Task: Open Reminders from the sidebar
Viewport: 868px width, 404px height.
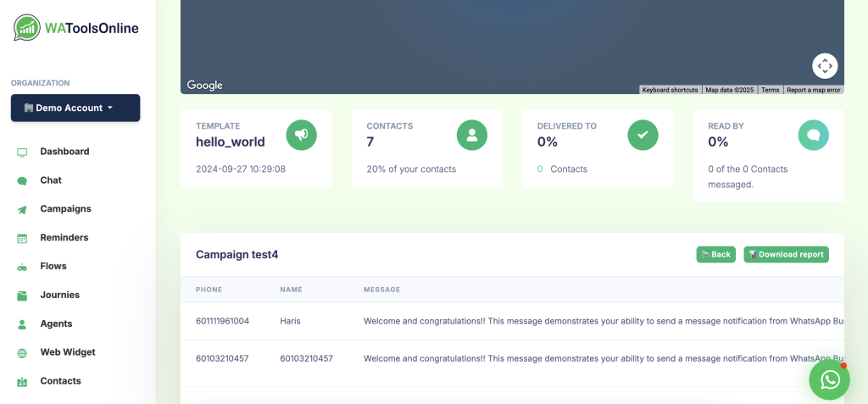Action: (64, 238)
